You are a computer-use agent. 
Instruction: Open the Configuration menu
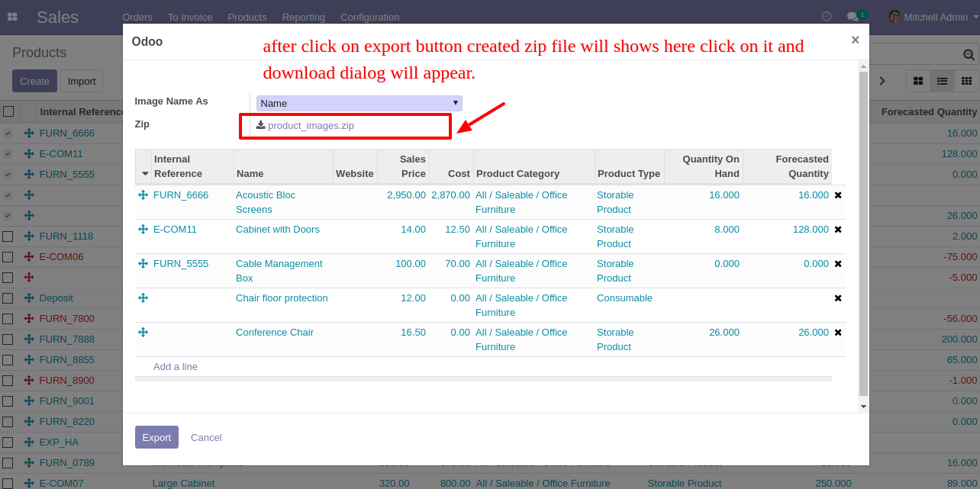(x=369, y=17)
